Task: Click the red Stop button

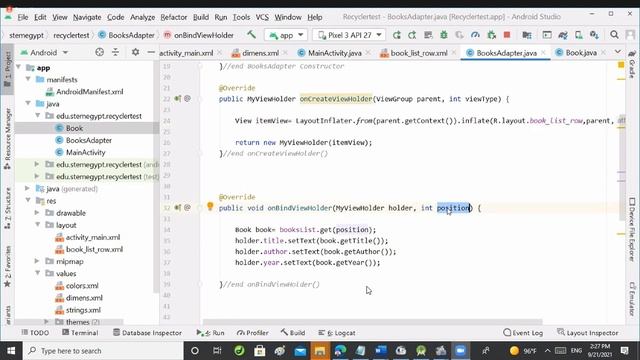Action: (507, 35)
